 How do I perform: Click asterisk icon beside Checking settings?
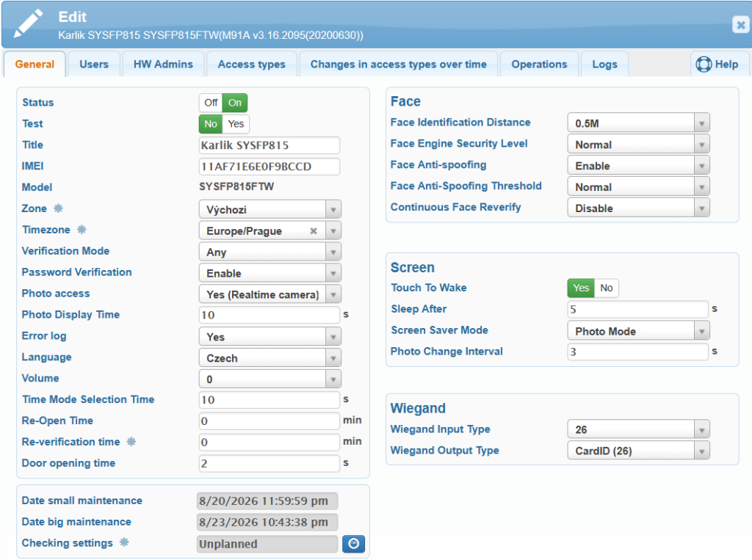point(124,542)
